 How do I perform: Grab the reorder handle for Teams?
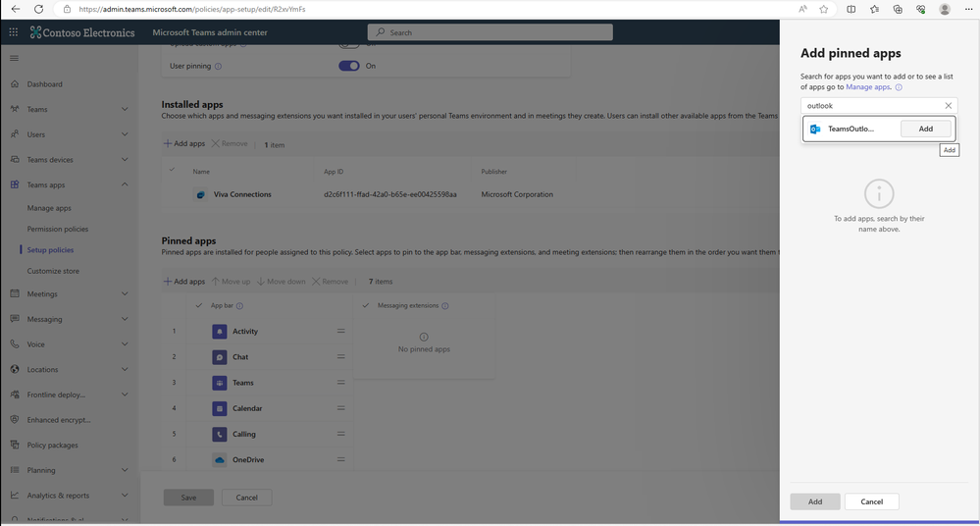341,382
